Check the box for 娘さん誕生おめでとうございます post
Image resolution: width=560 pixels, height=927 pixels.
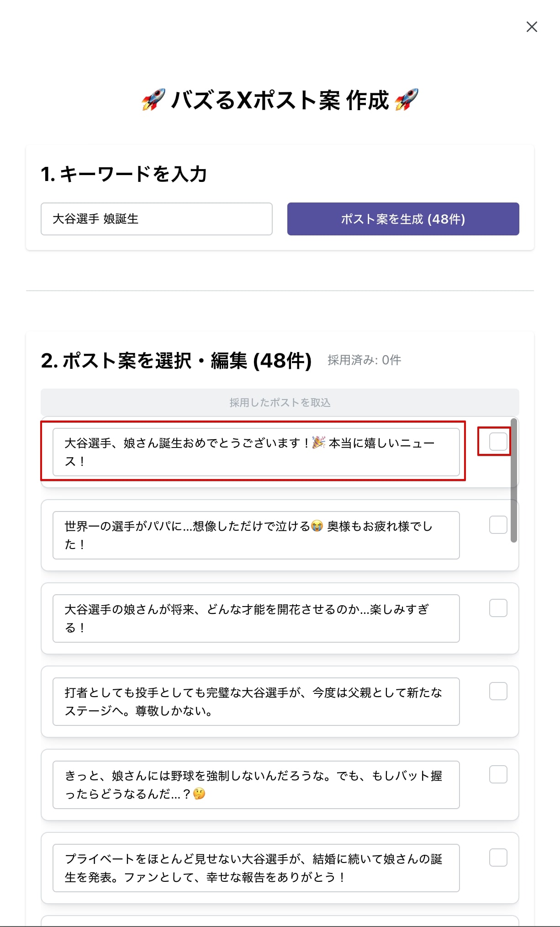coord(498,442)
